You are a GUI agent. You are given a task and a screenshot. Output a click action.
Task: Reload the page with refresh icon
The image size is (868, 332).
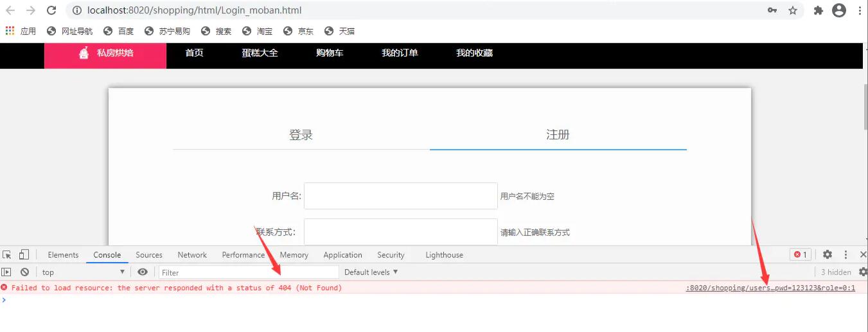pos(51,10)
